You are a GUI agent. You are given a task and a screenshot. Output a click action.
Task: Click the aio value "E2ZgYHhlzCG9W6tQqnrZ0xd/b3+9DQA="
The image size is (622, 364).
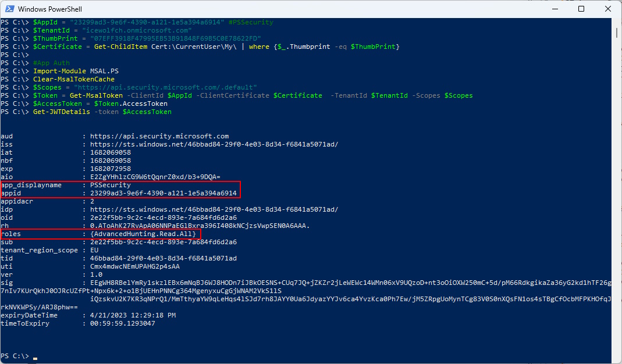(155, 177)
